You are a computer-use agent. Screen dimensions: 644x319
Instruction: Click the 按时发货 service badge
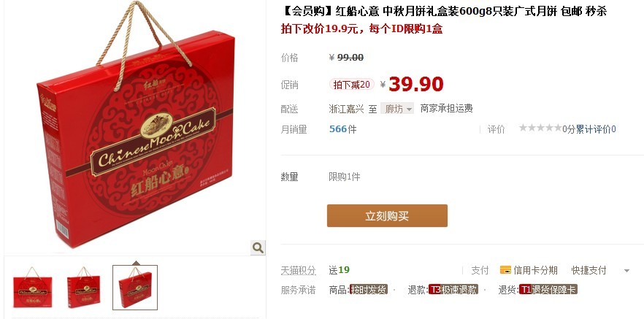click(x=369, y=290)
